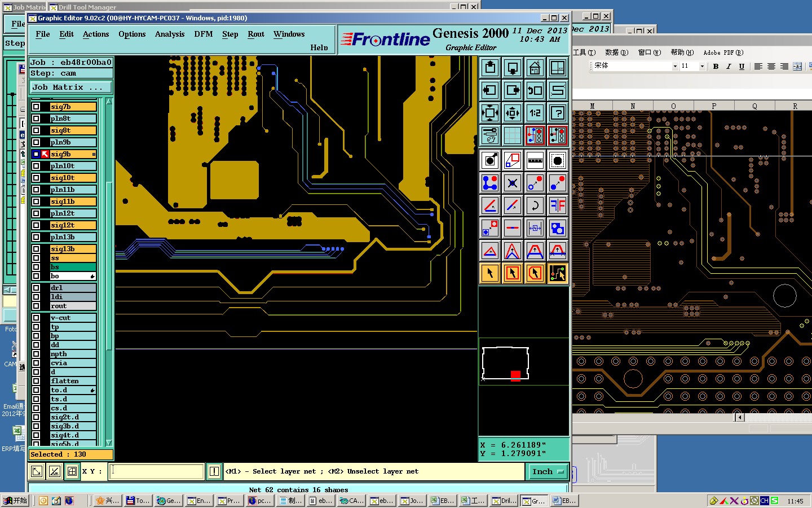Select the polygon-area arrow selection tool
The width and height of the screenshot is (812, 508).
click(x=535, y=273)
